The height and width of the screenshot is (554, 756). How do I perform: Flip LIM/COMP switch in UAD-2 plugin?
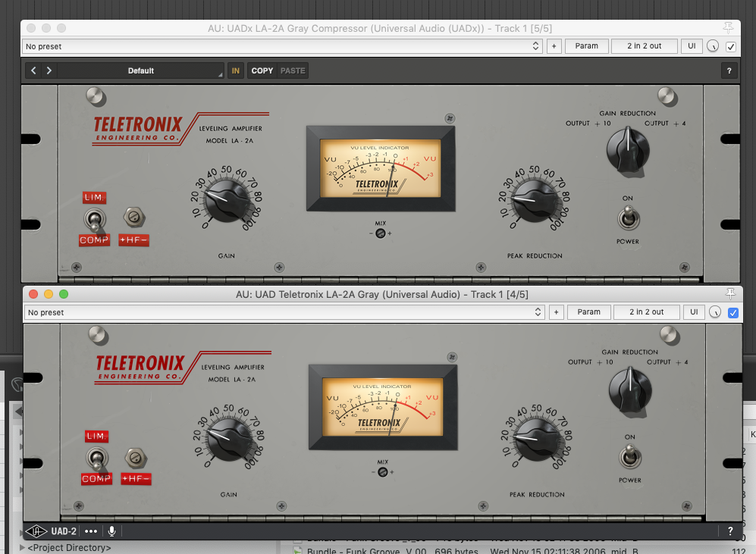97,459
